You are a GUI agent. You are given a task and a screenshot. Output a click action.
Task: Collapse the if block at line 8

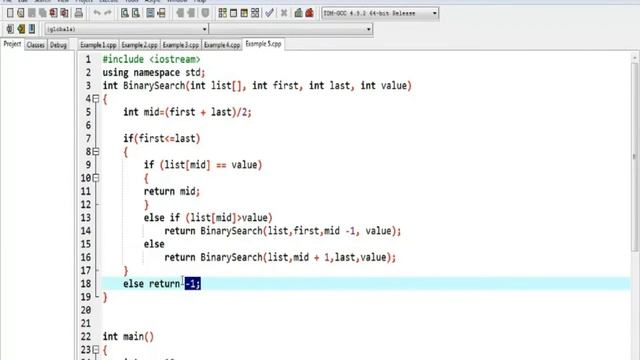coord(96,151)
